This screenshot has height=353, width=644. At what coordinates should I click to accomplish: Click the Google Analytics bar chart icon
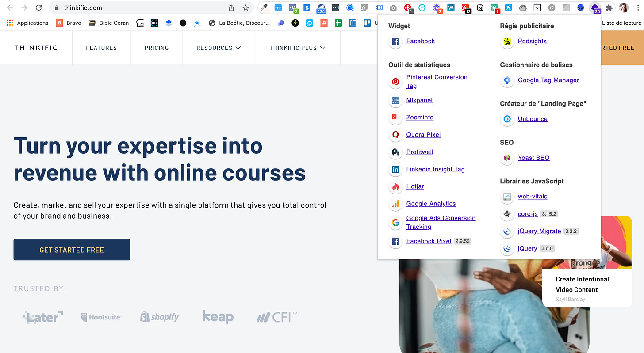click(x=395, y=204)
